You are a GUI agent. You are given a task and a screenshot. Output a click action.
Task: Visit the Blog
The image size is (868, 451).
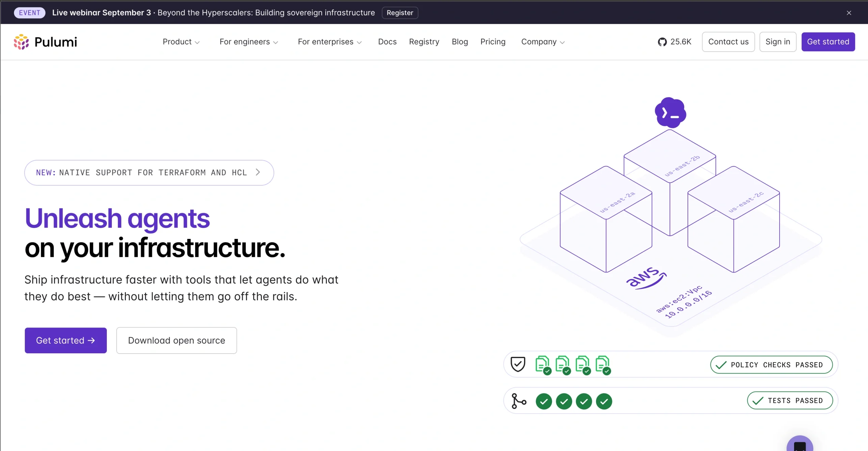[460, 42]
